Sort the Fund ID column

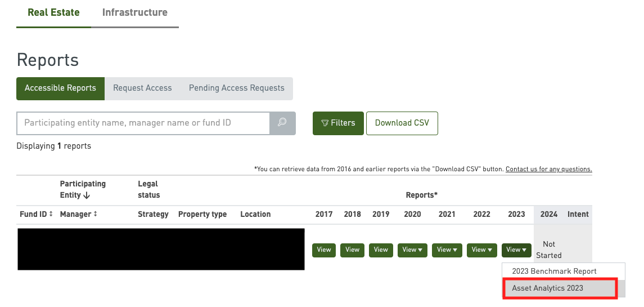point(51,215)
